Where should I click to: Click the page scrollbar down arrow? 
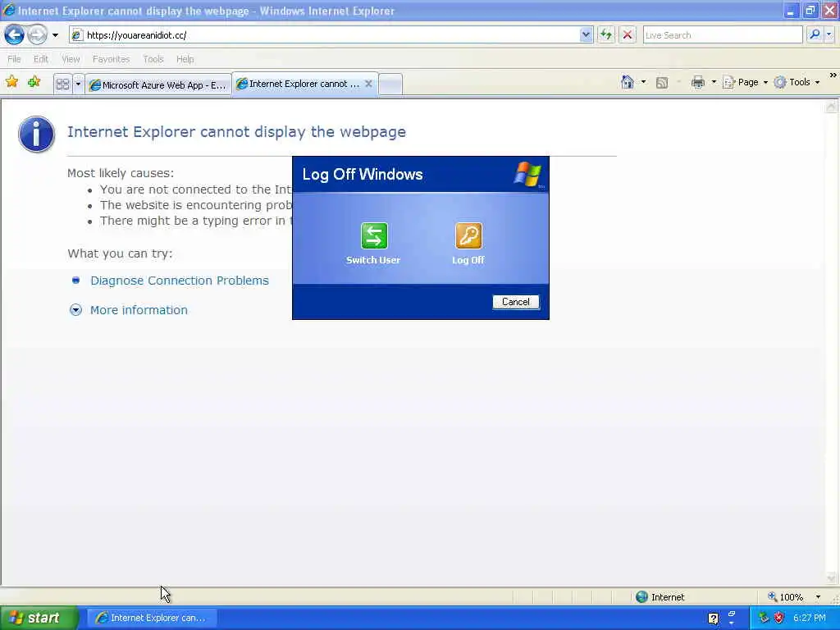click(831, 577)
